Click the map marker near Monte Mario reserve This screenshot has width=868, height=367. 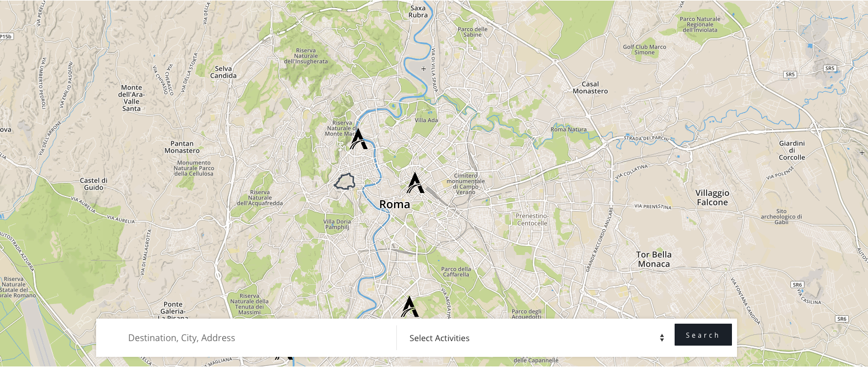click(x=359, y=139)
